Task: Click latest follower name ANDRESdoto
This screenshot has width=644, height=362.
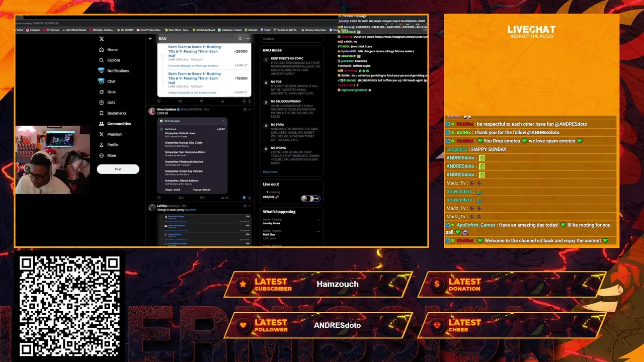Action: pyautogui.click(x=337, y=325)
